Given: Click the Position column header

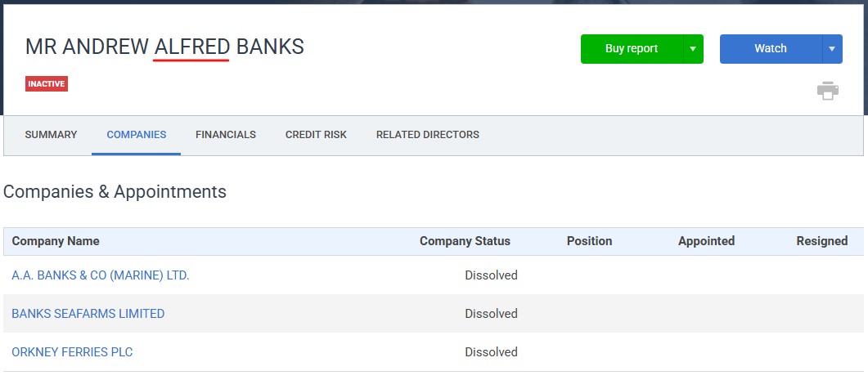Looking at the screenshot, I should point(590,241).
